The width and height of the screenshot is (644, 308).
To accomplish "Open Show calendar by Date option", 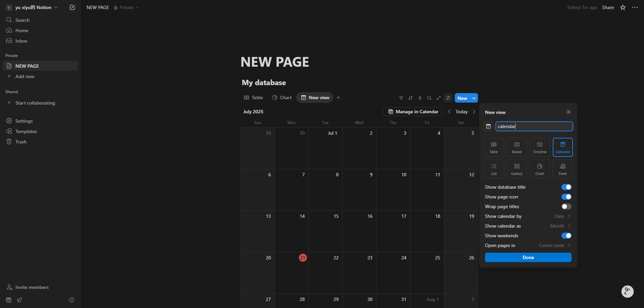I will pos(528,216).
